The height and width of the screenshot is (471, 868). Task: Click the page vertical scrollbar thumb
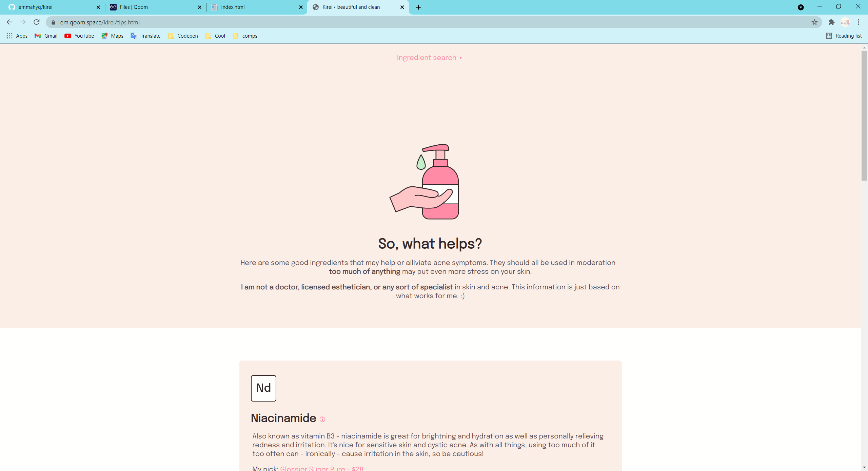(x=864, y=115)
